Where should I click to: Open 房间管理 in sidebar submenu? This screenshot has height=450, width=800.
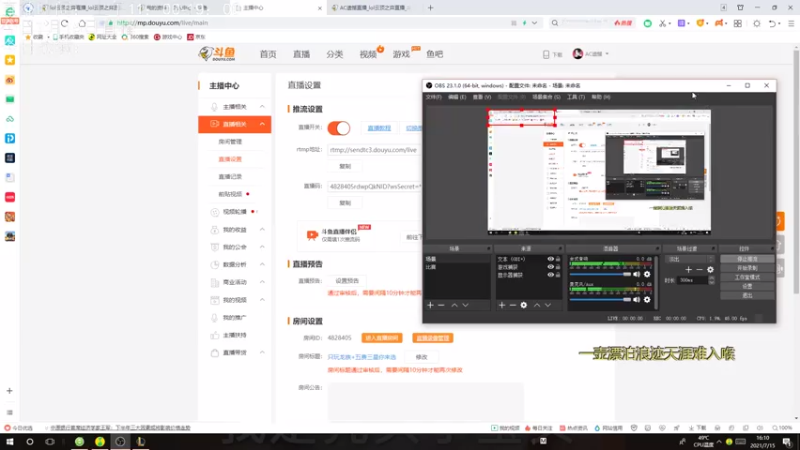pyautogui.click(x=230, y=142)
